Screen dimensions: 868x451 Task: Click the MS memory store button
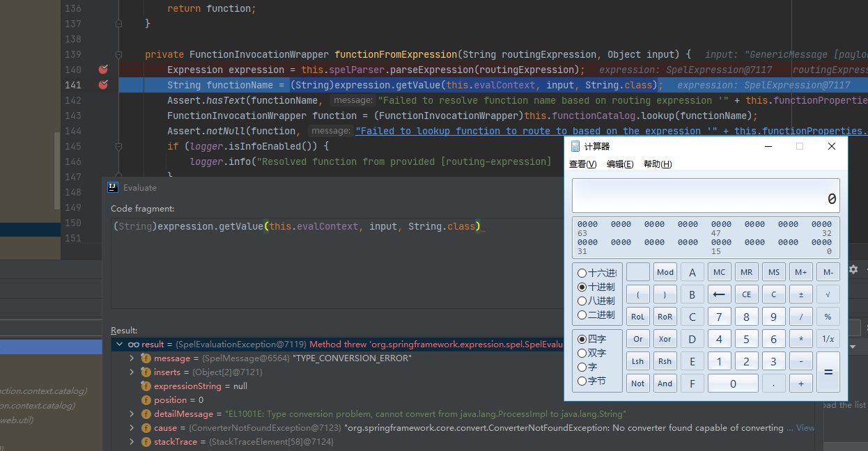click(x=773, y=272)
